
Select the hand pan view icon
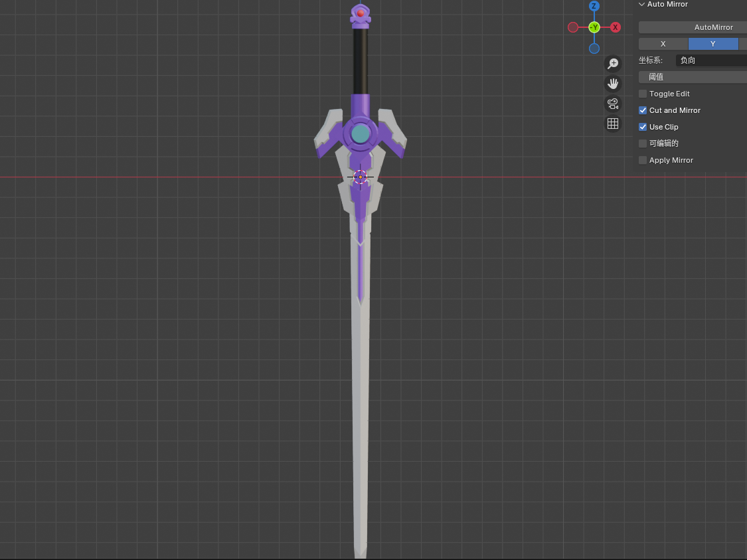[x=613, y=84]
